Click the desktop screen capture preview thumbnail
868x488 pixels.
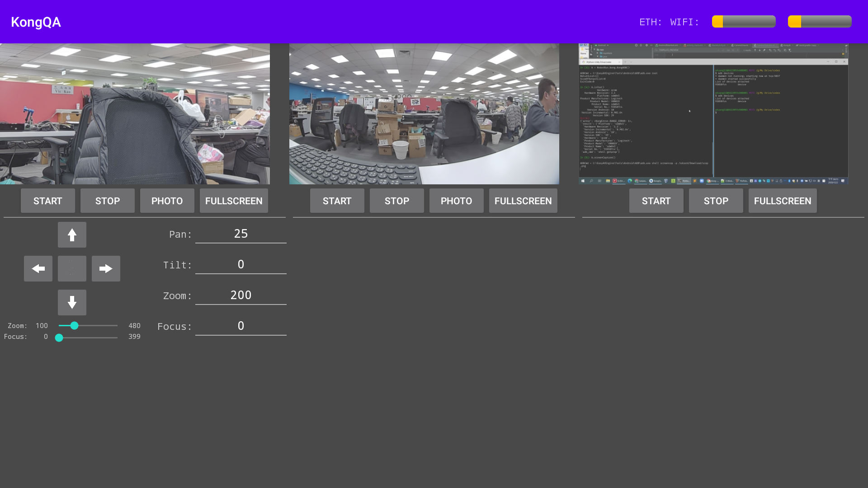(x=713, y=114)
